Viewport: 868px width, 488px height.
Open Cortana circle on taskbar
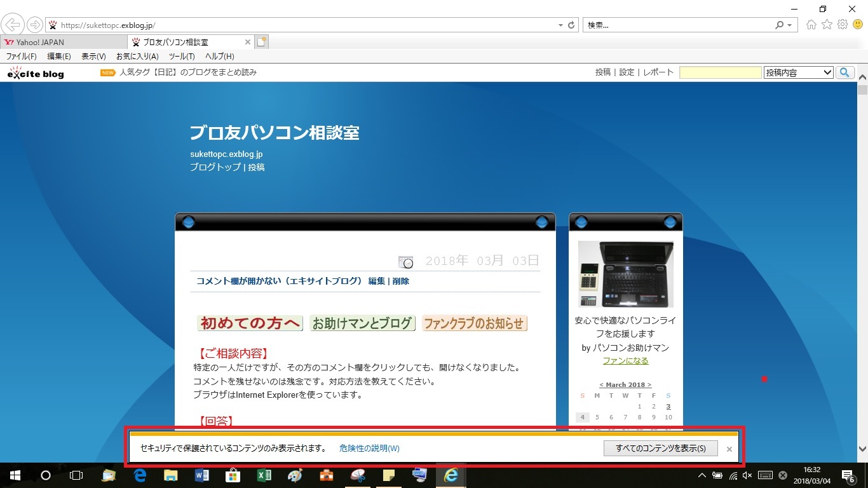coord(46,475)
